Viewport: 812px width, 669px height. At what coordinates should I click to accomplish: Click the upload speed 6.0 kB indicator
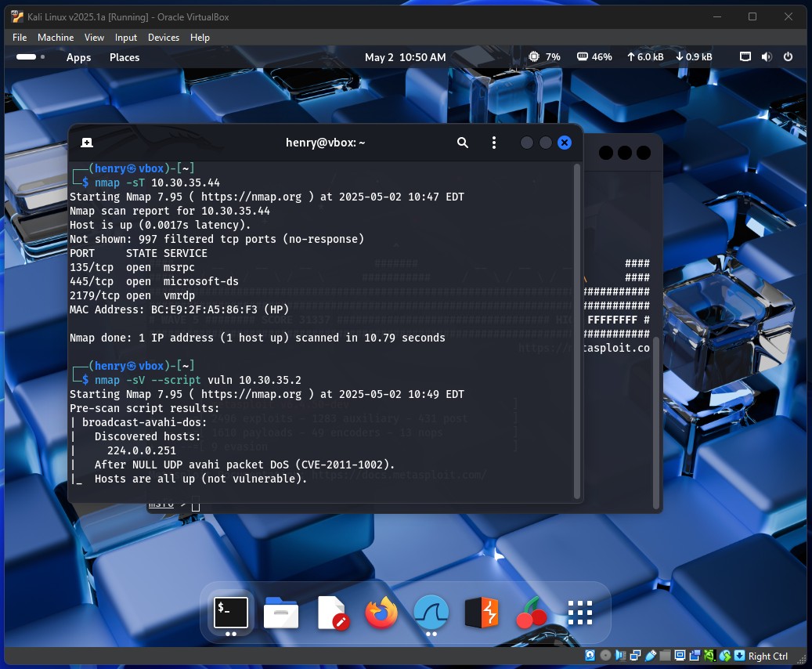coord(645,57)
